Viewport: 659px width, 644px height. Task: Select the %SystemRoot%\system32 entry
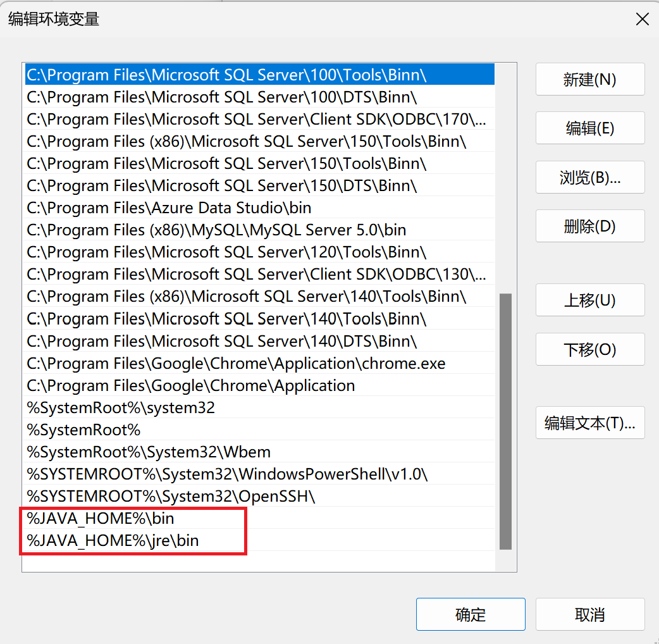point(260,408)
